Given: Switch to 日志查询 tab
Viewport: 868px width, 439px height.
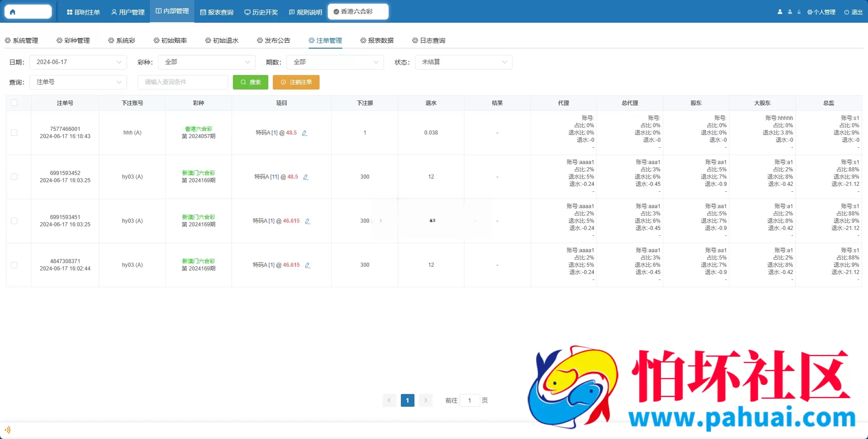Looking at the screenshot, I should 429,40.
